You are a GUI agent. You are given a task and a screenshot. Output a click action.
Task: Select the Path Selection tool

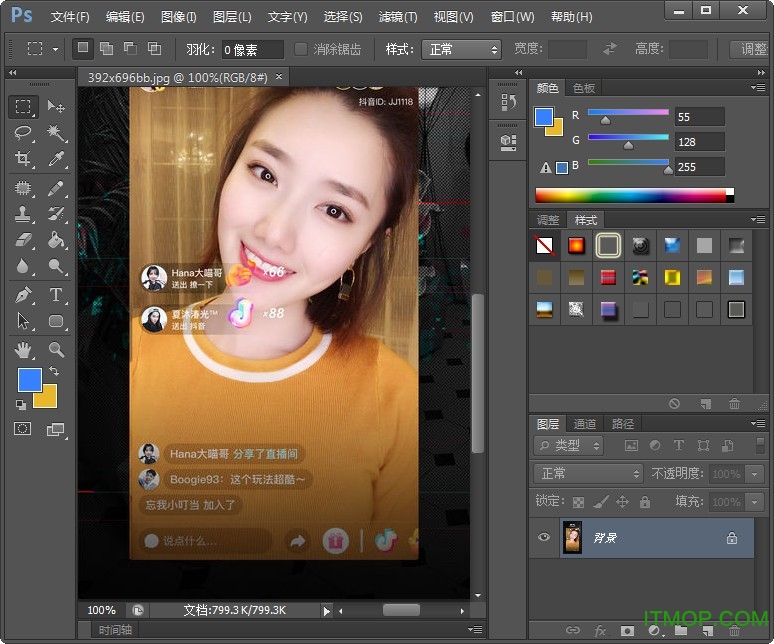[23, 321]
